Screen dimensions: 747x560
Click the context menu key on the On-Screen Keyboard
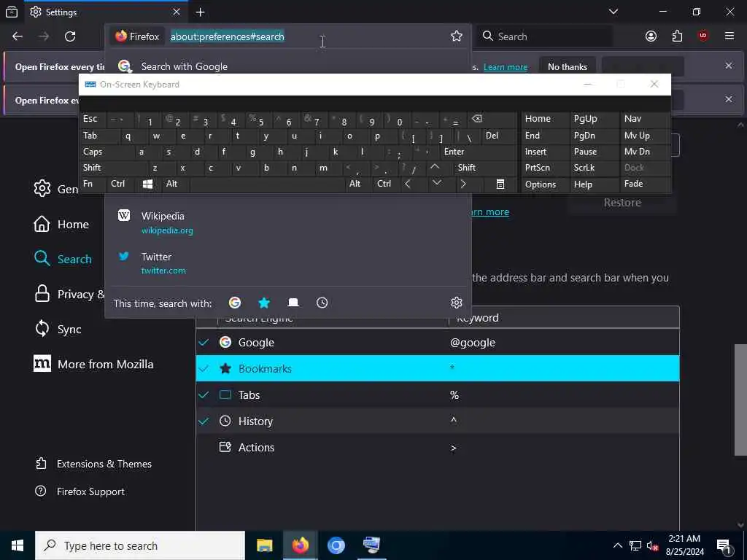tap(500, 184)
